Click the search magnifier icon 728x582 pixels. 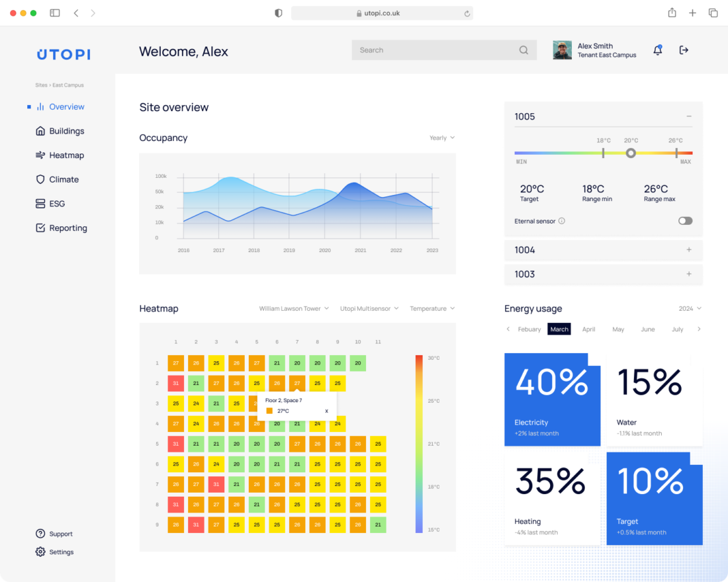click(x=523, y=50)
